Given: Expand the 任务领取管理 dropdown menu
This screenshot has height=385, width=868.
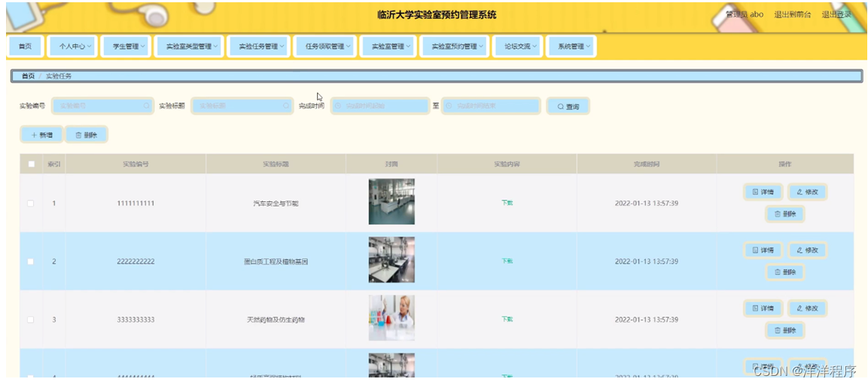Looking at the screenshot, I should (x=324, y=47).
